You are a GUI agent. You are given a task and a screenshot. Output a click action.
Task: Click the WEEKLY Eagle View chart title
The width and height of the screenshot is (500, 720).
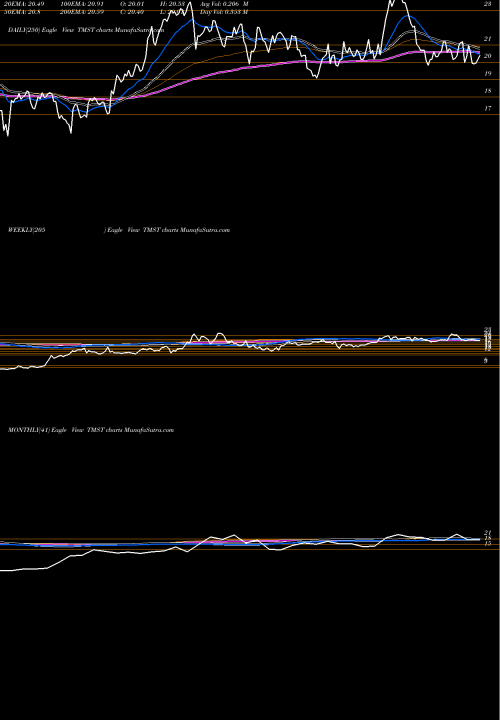(118, 230)
